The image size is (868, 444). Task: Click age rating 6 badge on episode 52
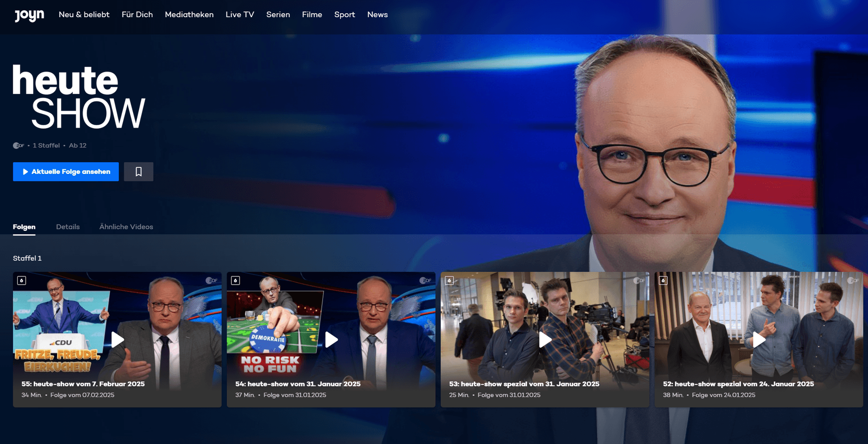pyautogui.click(x=663, y=280)
